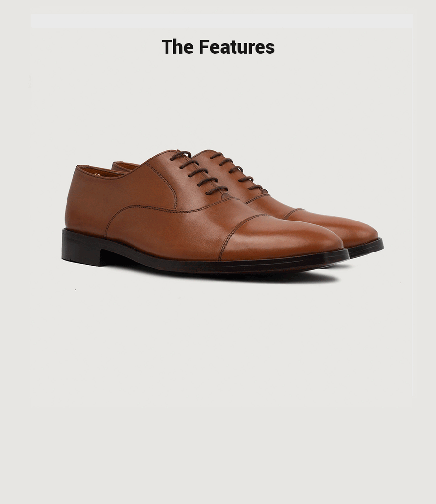Select the brown oxford shoes product image
436x504 pixels.
pos(222,214)
